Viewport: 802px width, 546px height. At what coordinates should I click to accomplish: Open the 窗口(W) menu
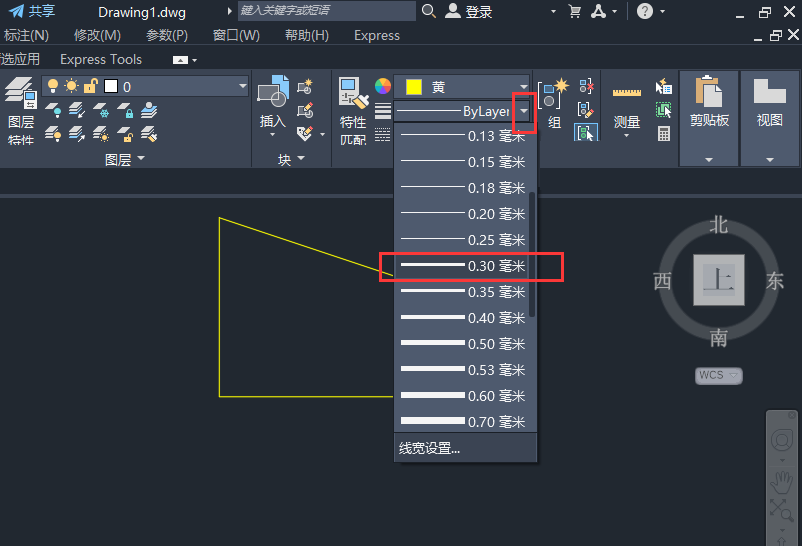[236, 35]
